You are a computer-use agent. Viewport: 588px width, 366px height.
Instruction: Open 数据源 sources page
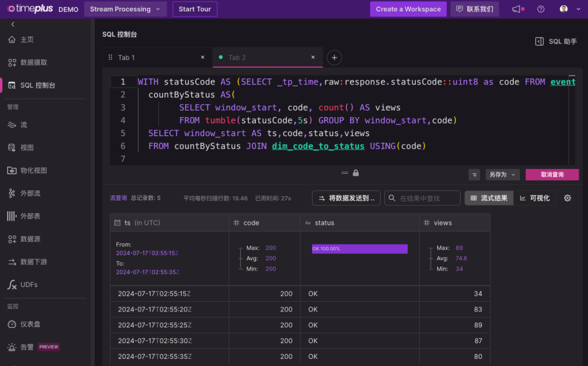point(24,239)
